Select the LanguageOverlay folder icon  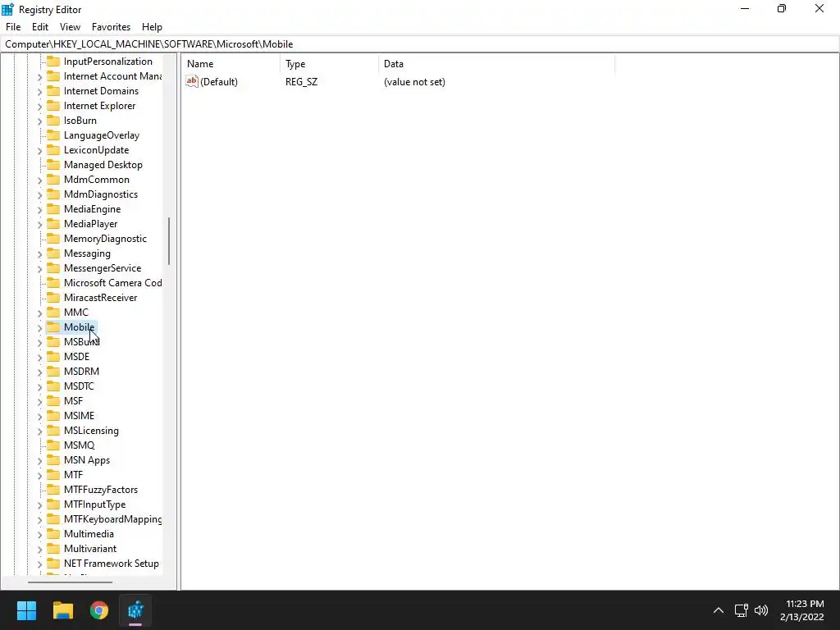[53, 135]
